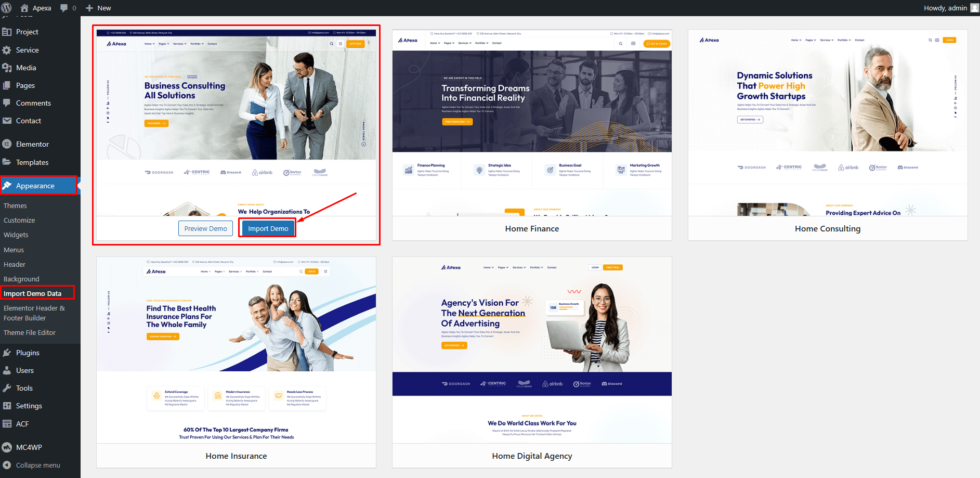Image resolution: width=980 pixels, height=478 pixels.
Task: Click Collapse menu text
Action: click(x=38, y=466)
